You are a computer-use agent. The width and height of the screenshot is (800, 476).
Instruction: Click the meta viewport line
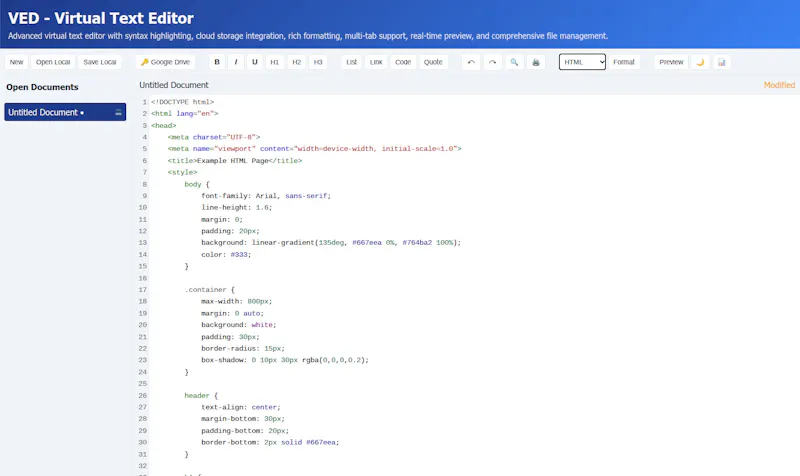pos(314,149)
